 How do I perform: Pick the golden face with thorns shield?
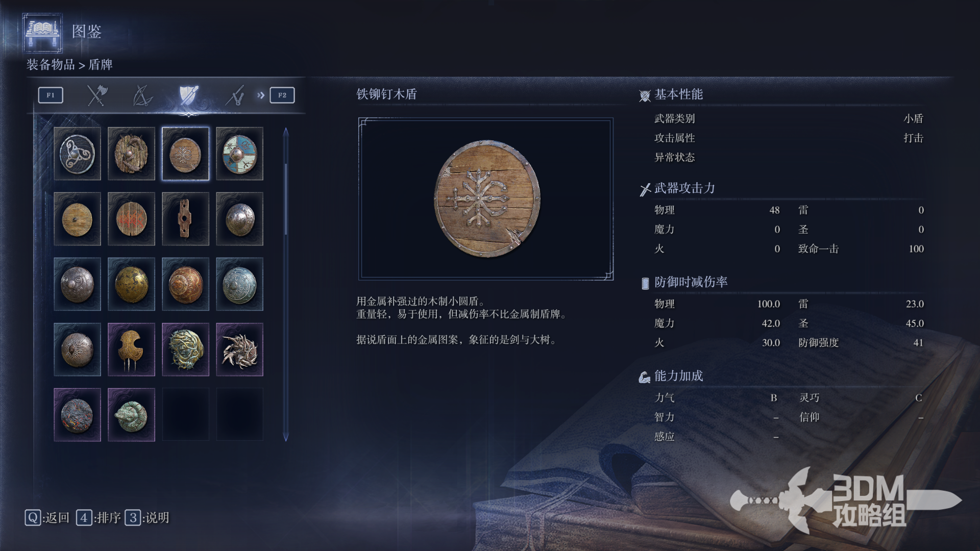click(185, 349)
